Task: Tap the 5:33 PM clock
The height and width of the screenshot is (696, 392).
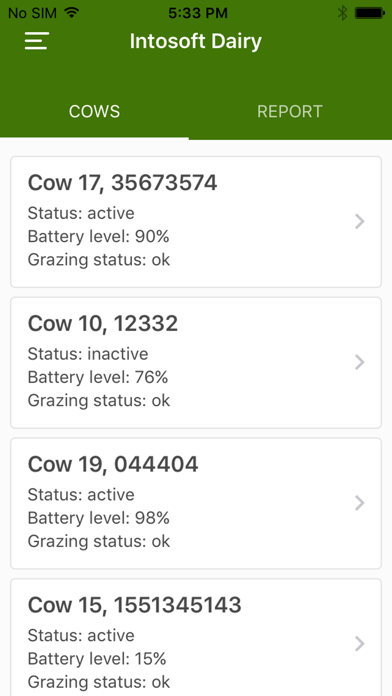Action: 198,13
